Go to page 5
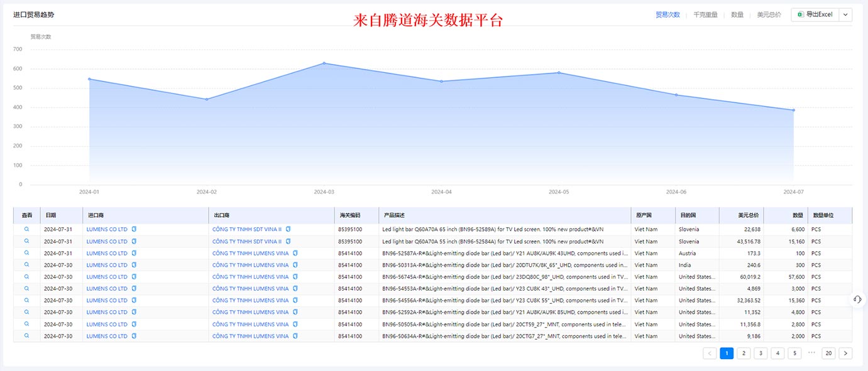The height and width of the screenshot is (371, 868). (794, 353)
